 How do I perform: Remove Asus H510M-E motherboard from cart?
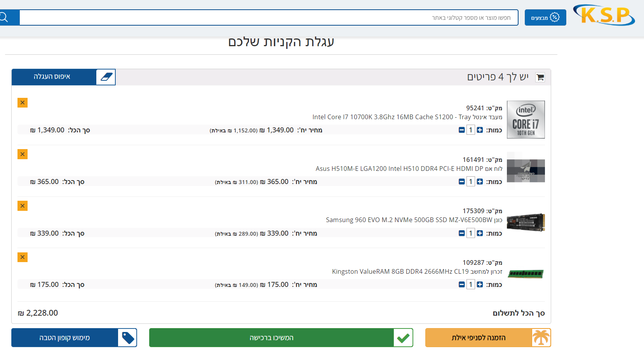[23, 154]
